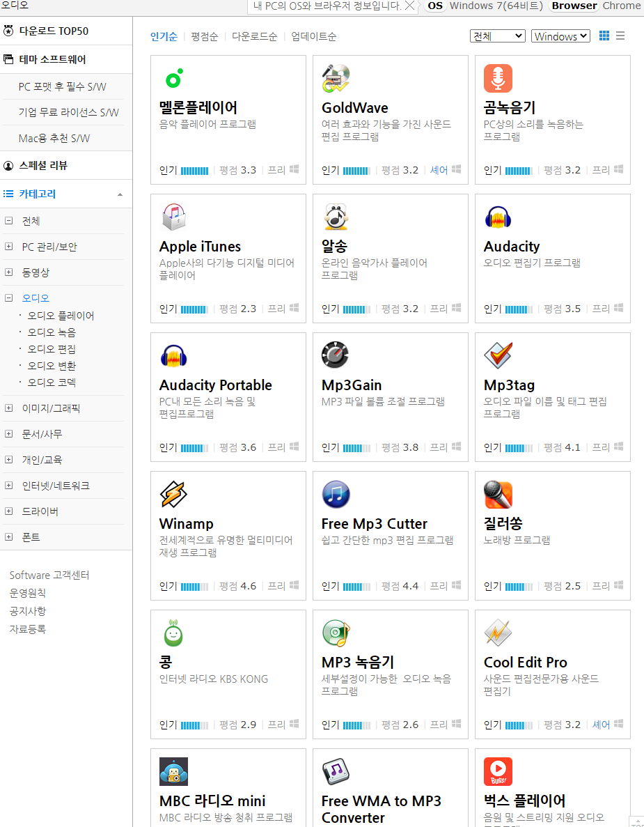The image size is (644, 827).
Task: Expand the 문서/사무 category
Action: [8, 434]
